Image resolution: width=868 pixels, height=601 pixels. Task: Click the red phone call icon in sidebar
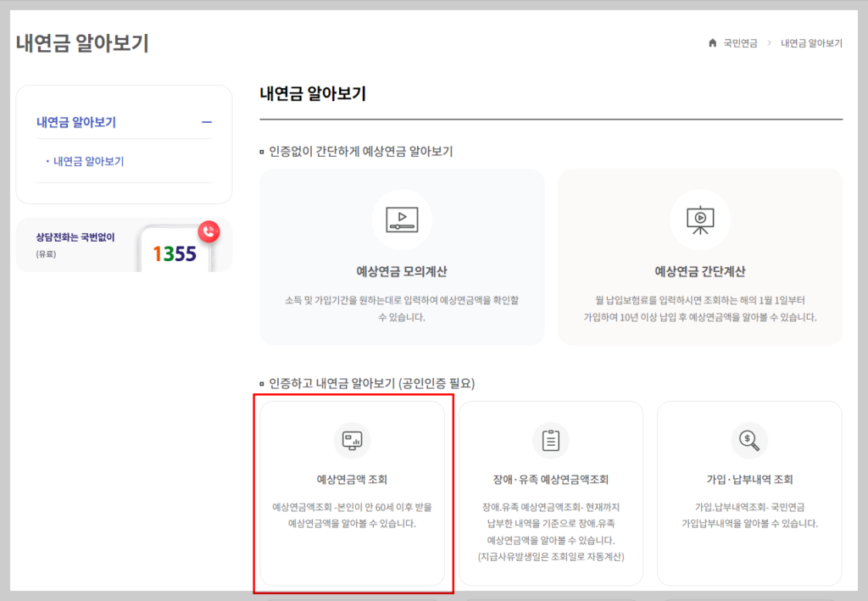tap(208, 231)
